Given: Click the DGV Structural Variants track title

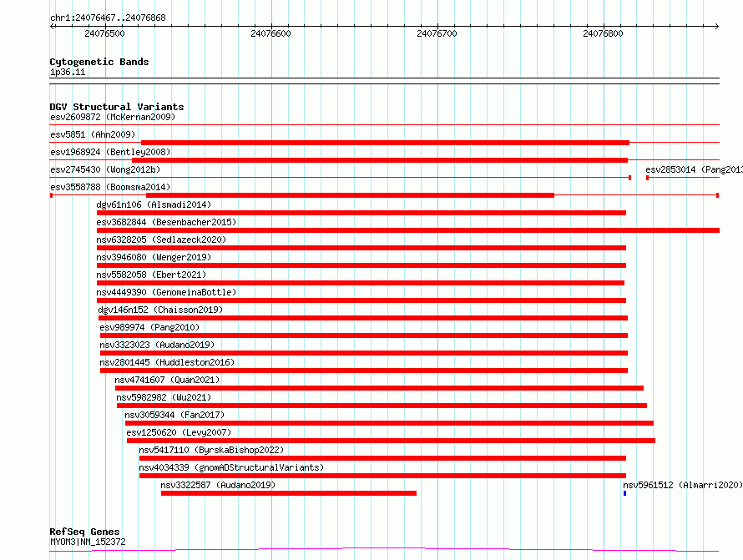Looking at the screenshot, I should 117,107.
